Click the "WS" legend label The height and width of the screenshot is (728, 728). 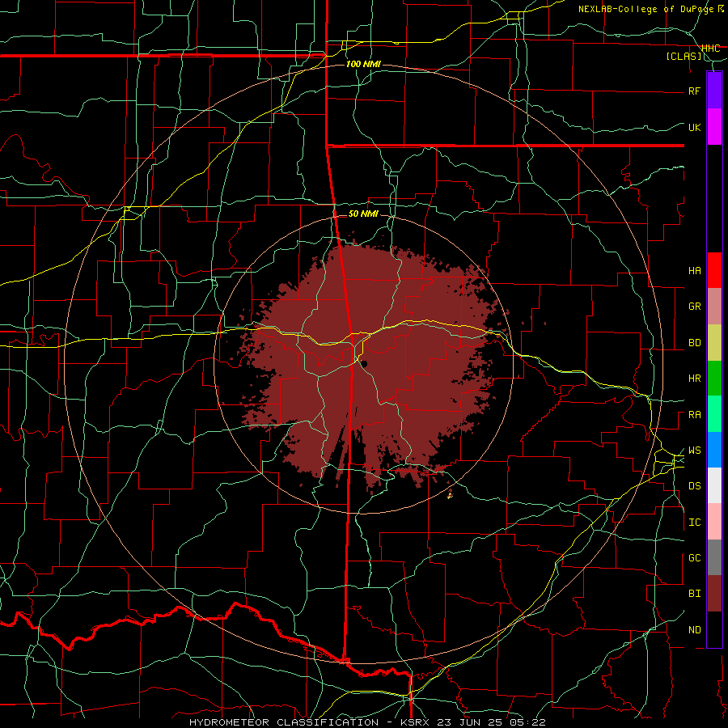[694, 451]
